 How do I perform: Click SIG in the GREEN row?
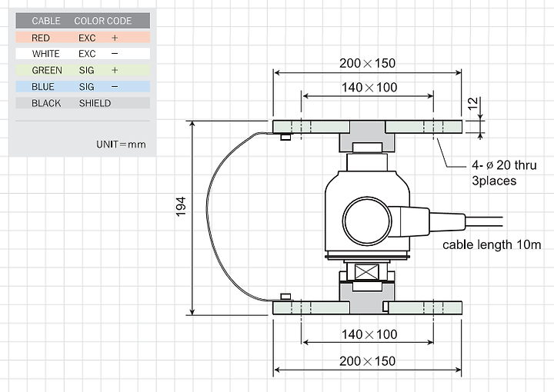pos(86,70)
